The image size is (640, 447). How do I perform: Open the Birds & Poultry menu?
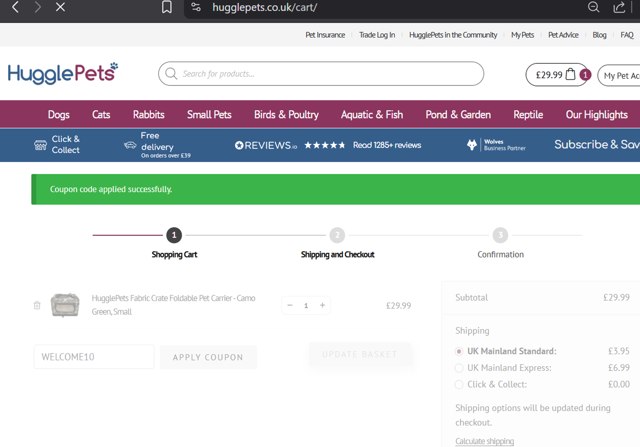[x=286, y=115]
